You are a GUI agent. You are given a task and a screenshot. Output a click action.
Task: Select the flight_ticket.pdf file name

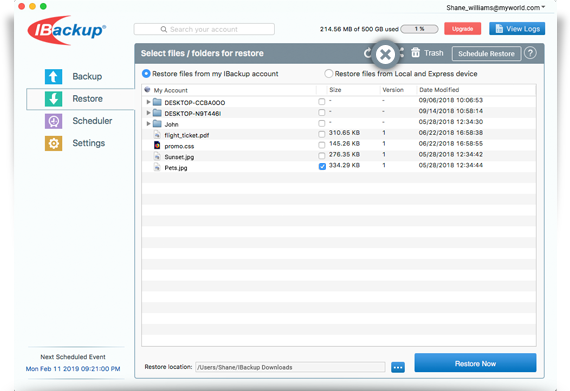pyautogui.click(x=186, y=135)
